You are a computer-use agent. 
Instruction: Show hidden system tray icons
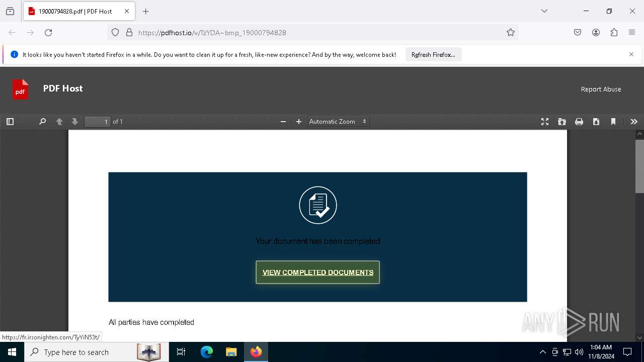point(542,352)
